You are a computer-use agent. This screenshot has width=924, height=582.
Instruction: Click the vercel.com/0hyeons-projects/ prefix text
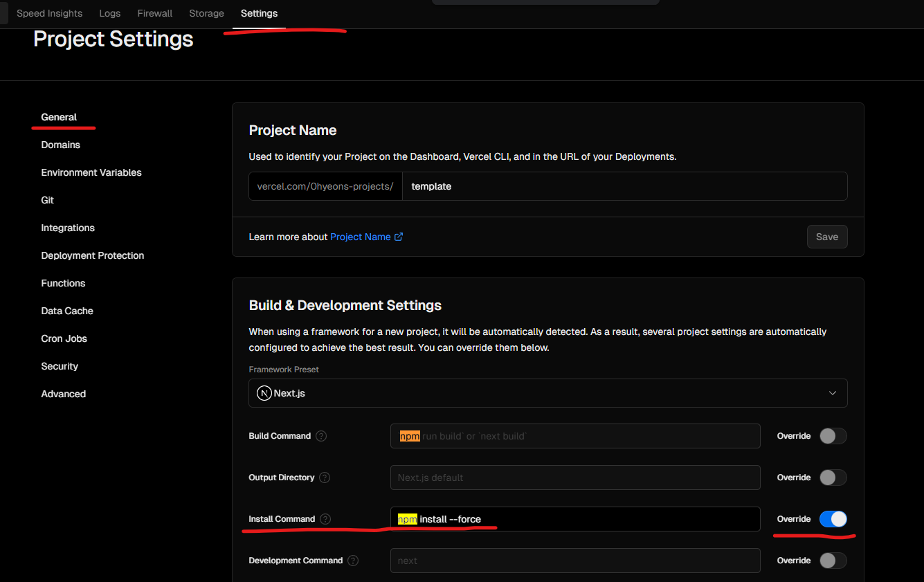[325, 186]
